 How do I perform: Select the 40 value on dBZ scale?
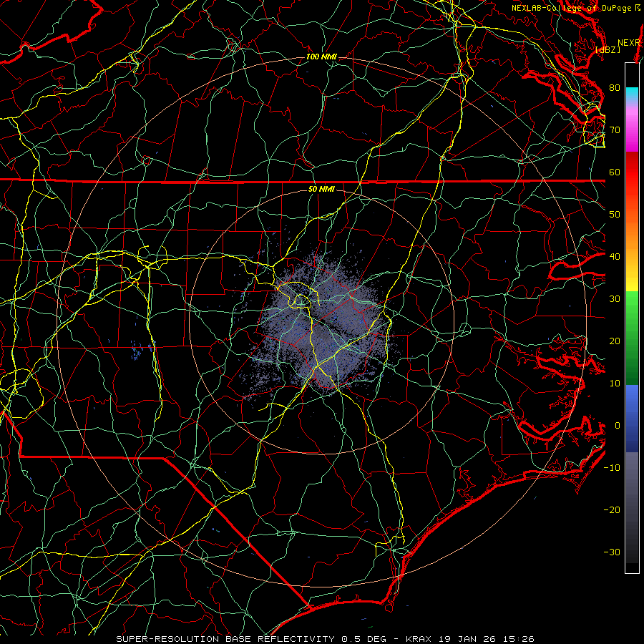pyautogui.click(x=615, y=257)
